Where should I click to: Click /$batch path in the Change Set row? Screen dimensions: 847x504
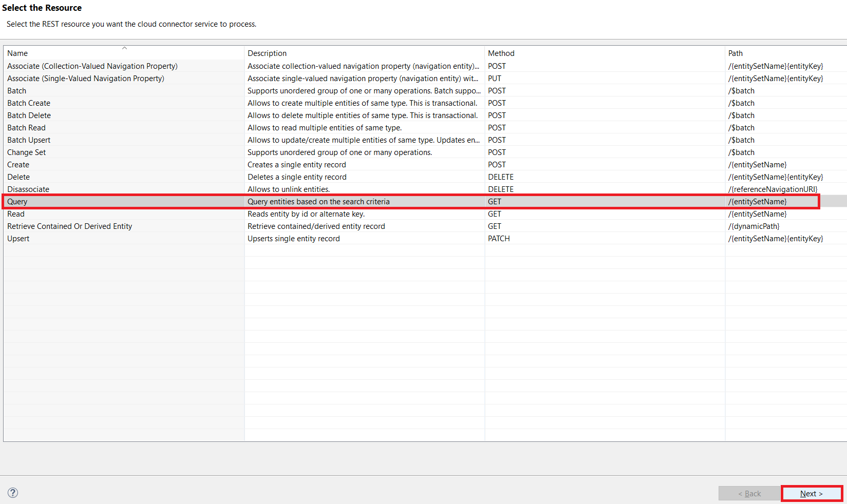point(742,152)
